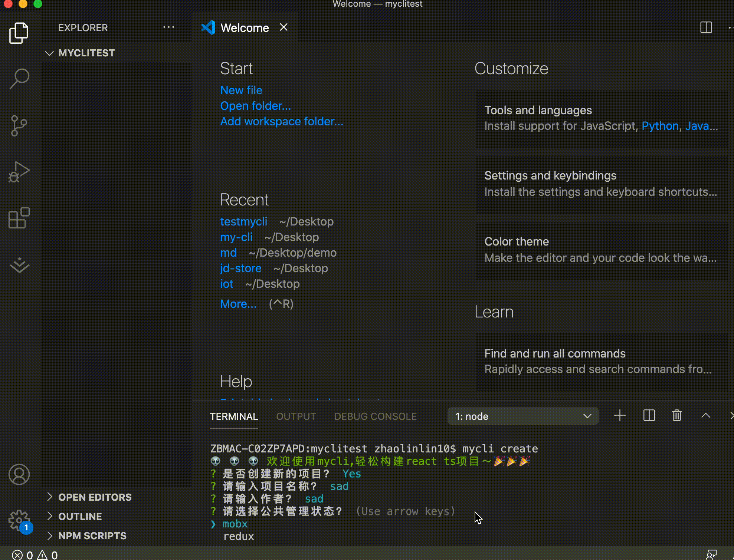Open Explorer more actions ellipsis

click(x=168, y=27)
